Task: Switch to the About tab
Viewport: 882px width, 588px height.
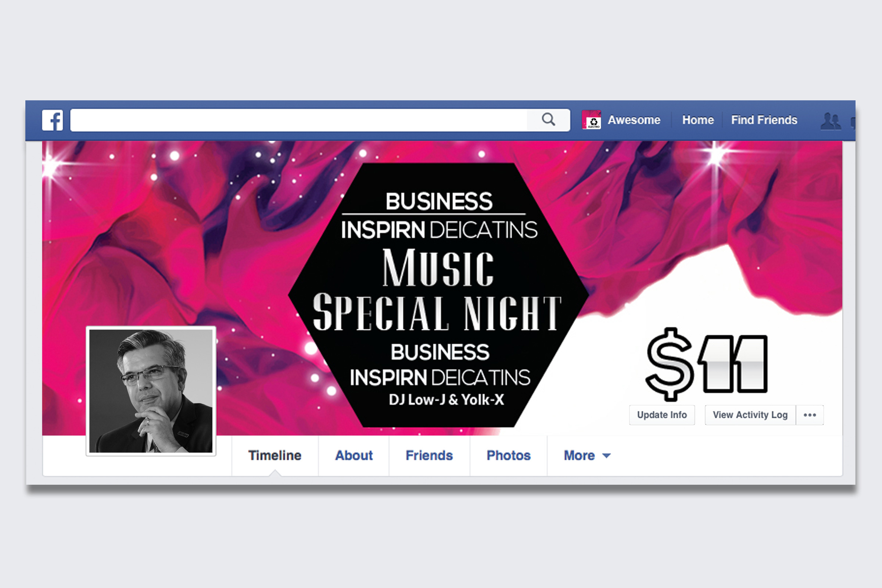Action: pos(354,455)
